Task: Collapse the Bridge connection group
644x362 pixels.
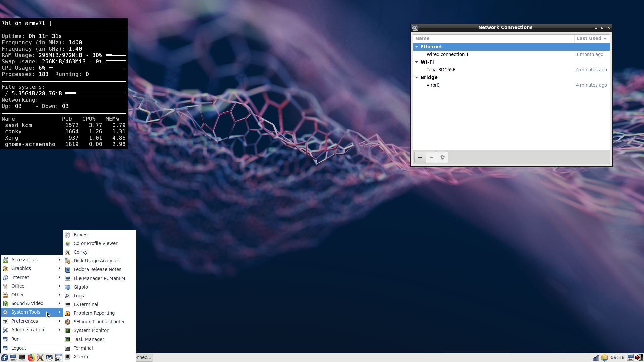Action: pyautogui.click(x=417, y=78)
